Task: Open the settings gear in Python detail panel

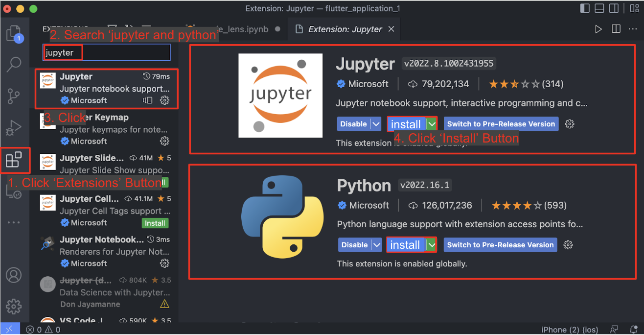Action: click(568, 245)
